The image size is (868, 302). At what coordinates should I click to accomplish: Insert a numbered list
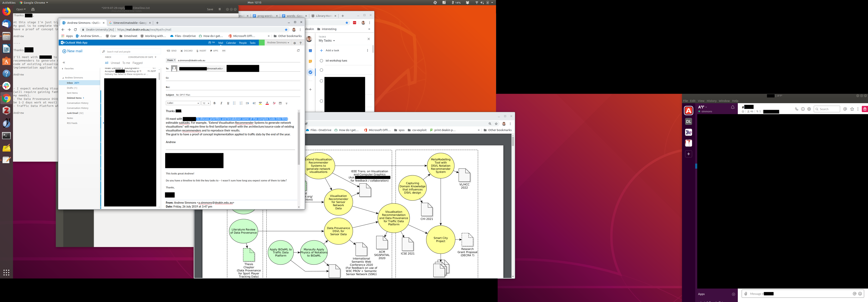coord(241,103)
